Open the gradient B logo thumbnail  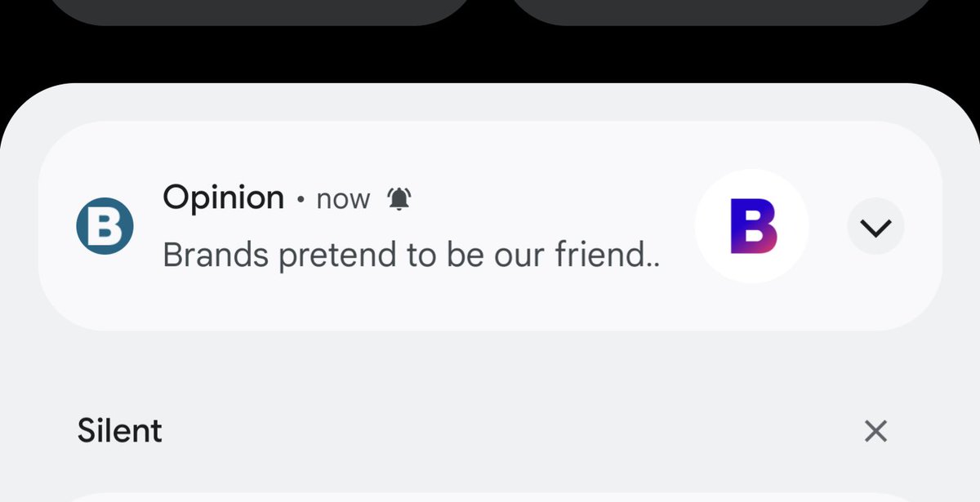[x=753, y=226]
